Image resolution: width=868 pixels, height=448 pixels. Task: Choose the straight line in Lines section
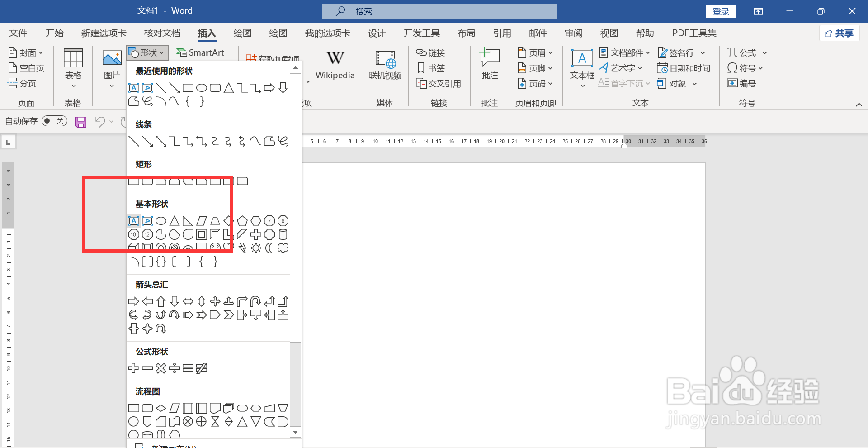134,141
